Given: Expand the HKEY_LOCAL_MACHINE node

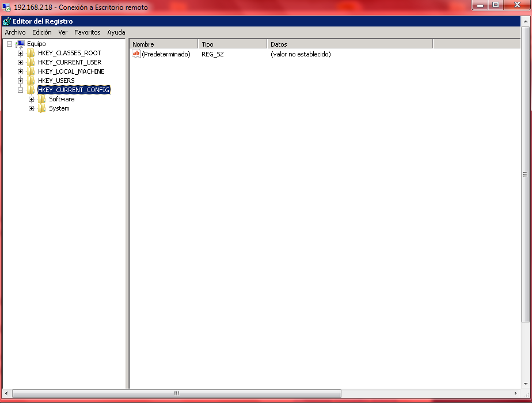Looking at the screenshot, I should (x=20, y=71).
